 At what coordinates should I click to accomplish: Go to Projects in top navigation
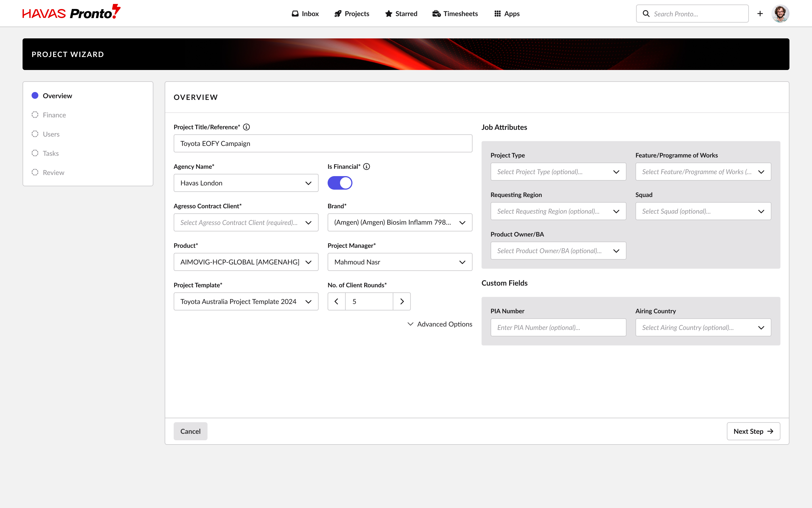tap(352, 14)
